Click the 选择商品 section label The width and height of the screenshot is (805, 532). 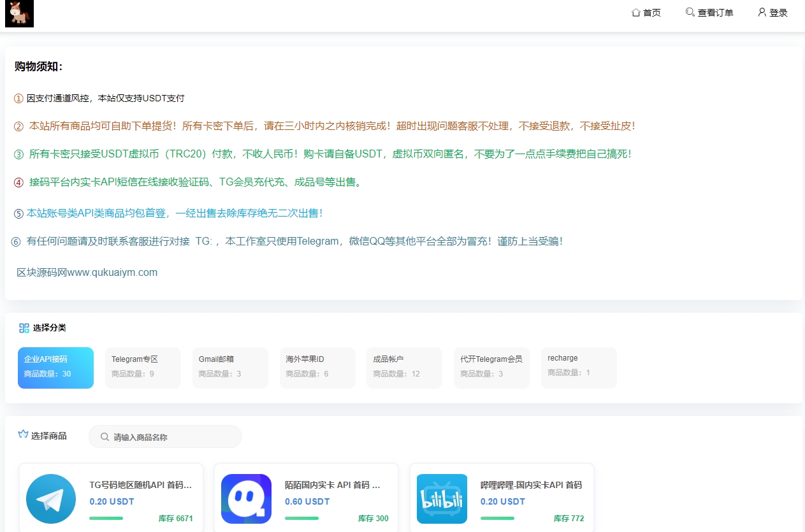49,436
